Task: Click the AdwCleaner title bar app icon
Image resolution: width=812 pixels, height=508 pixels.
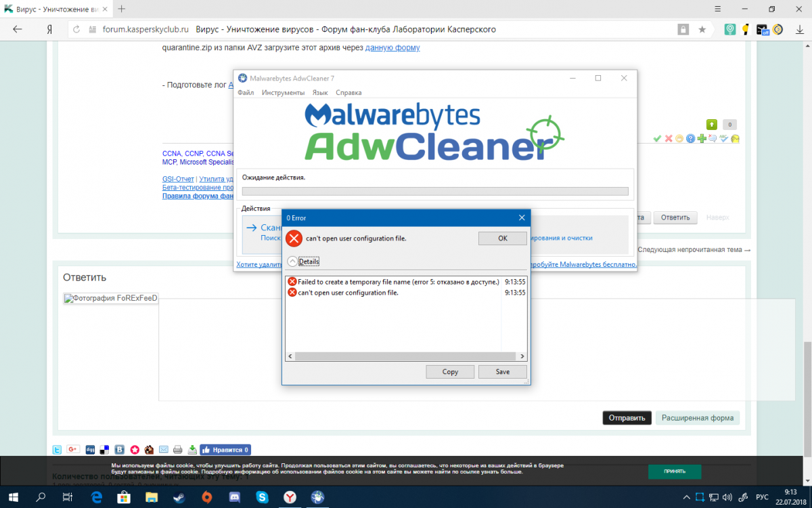Action: coord(242,78)
